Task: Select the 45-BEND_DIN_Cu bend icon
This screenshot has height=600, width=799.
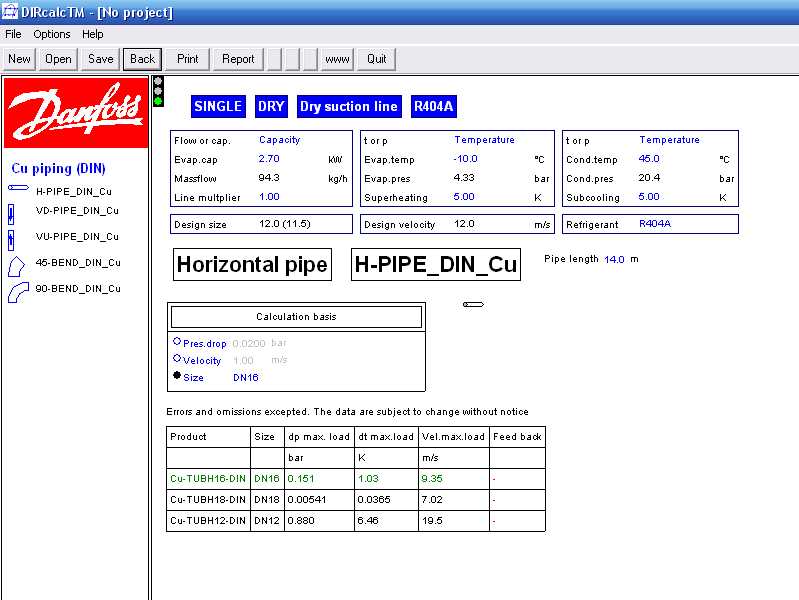Action: click(x=16, y=266)
